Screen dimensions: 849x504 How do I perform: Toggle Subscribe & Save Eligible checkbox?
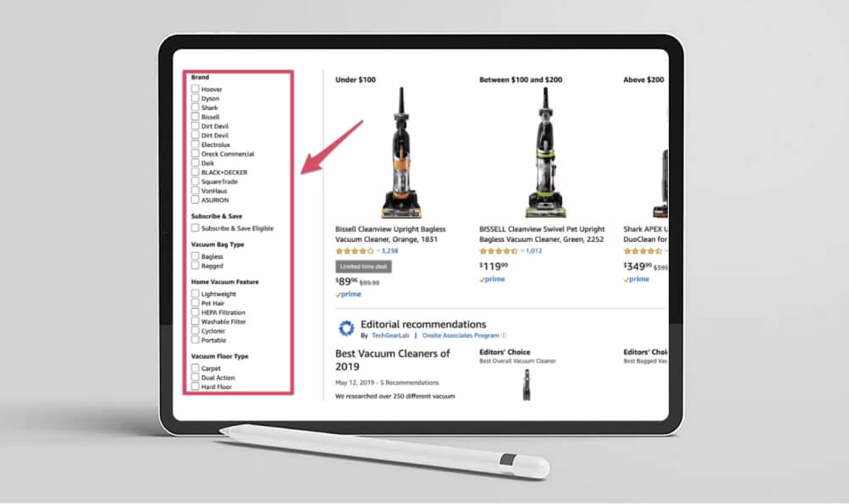point(195,227)
